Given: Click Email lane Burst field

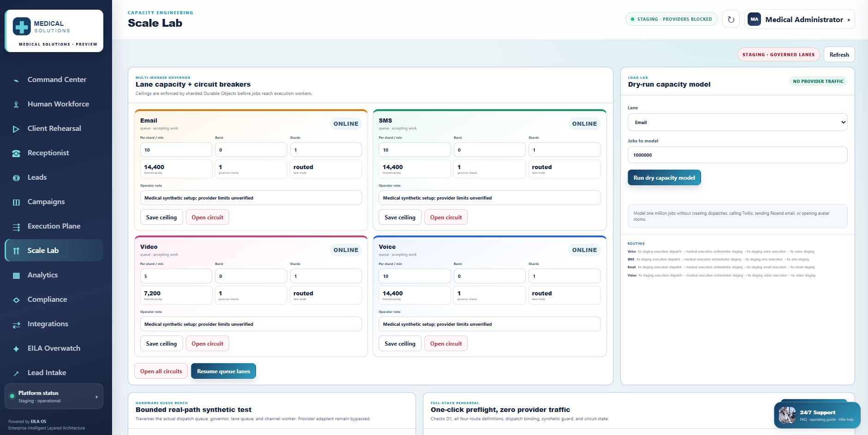Looking at the screenshot, I should coord(251,150).
